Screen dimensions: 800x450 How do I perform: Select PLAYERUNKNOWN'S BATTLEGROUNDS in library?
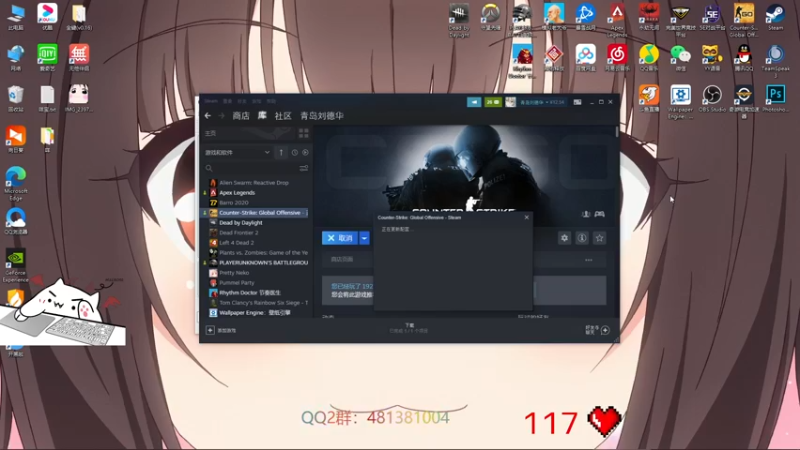click(x=258, y=263)
